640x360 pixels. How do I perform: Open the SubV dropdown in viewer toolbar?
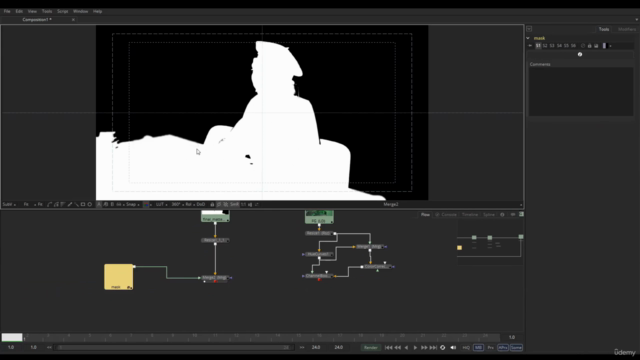click(9, 204)
